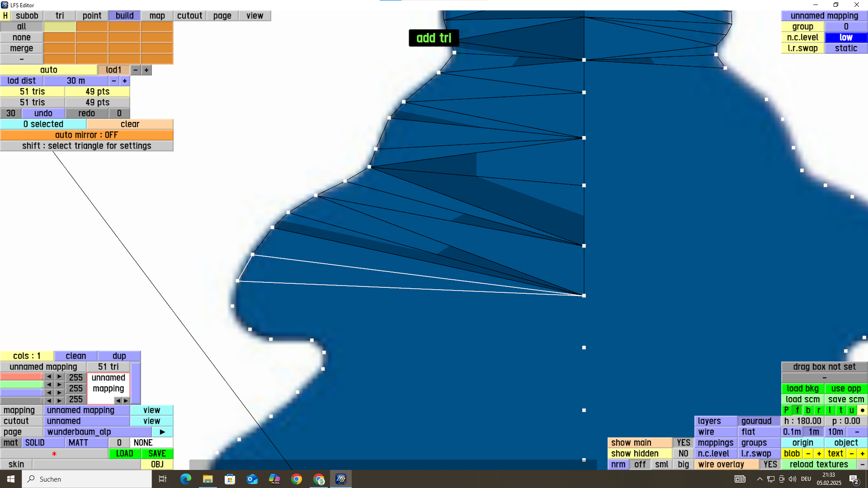This screenshot has height=488, width=868.
Task: Click the black dot view button
Action: pos(862,410)
